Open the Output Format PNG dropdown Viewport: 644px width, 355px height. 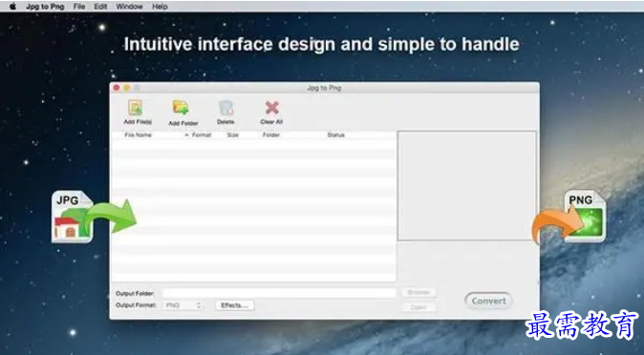click(x=182, y=305)
